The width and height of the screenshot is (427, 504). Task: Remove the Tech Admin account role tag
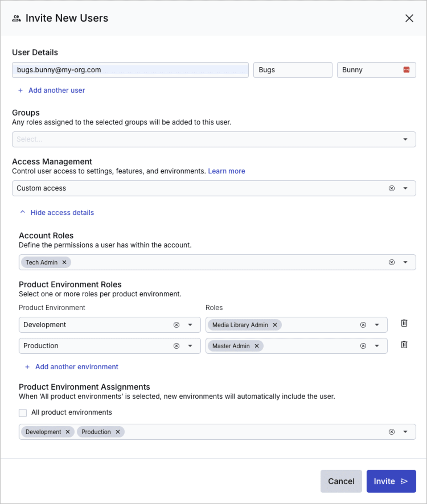coord(64,262)
